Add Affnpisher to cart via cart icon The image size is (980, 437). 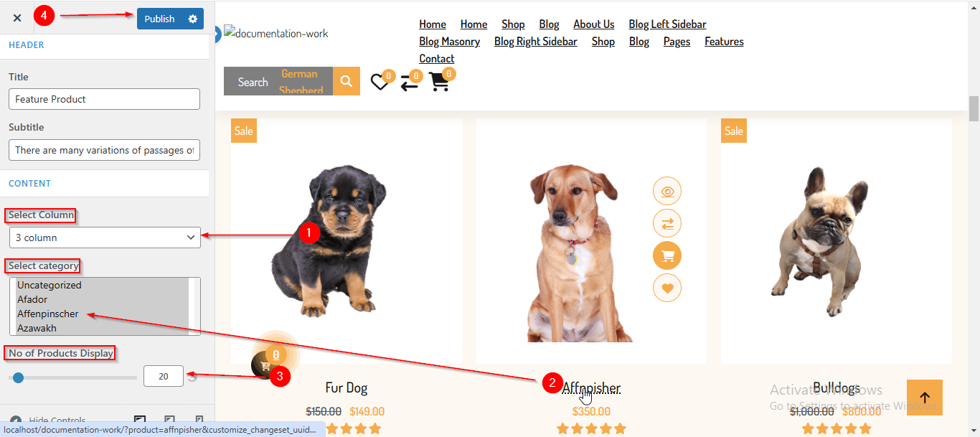(667, 256)
